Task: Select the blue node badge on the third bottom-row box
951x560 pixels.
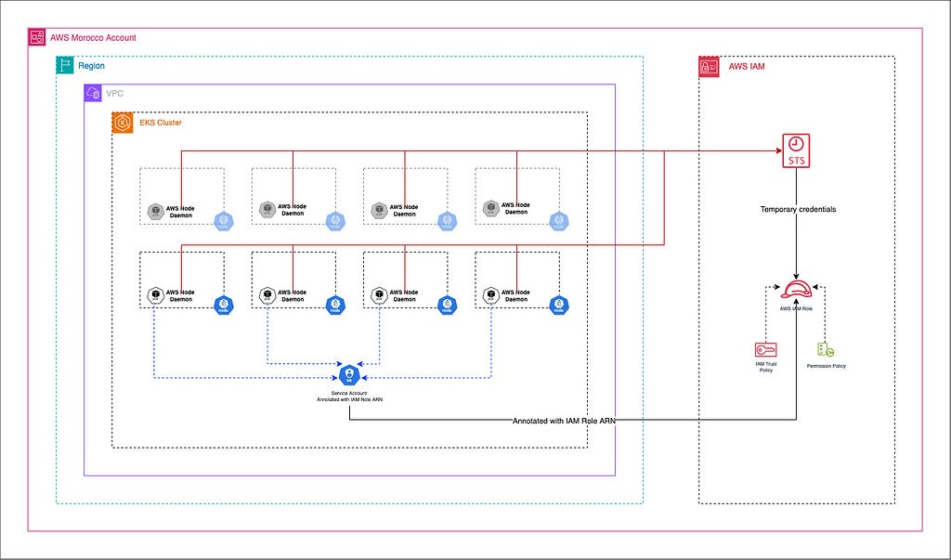Action: pyautogui.click(x=447, y=306)
